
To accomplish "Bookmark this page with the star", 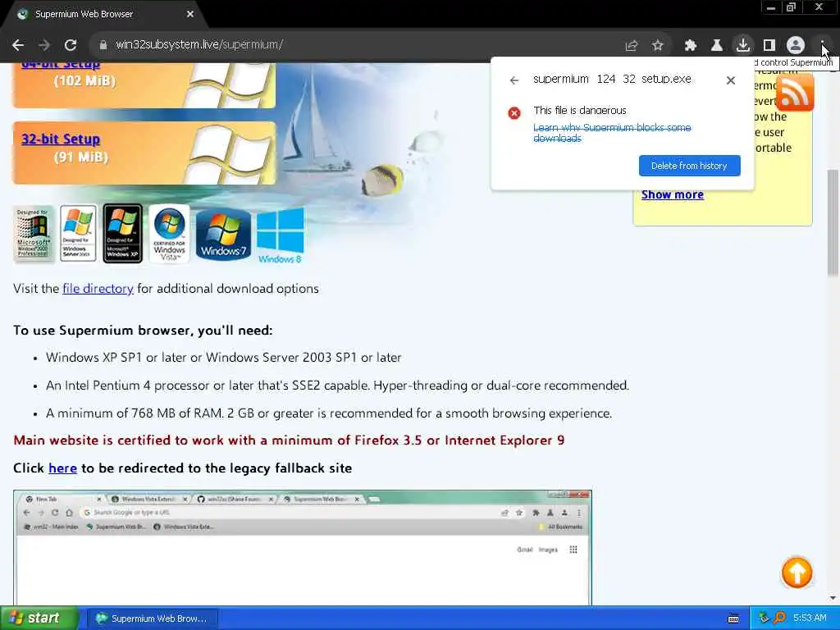I will 658,46.
